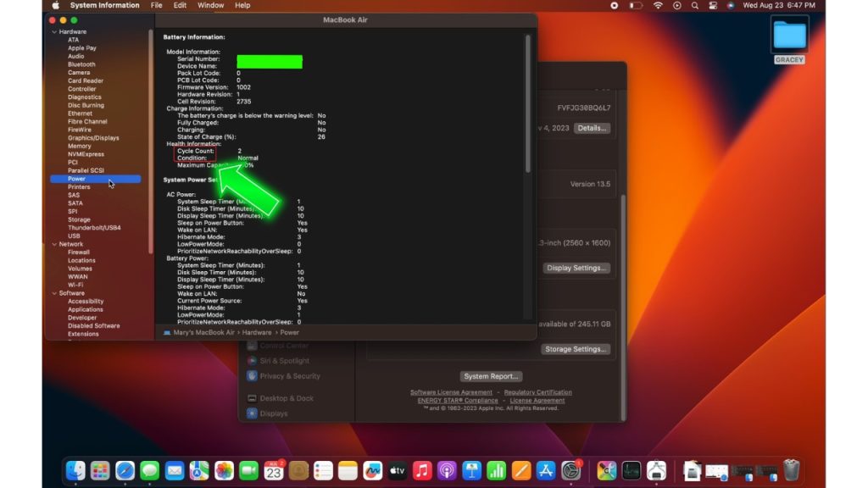
Task: Click the System Report button
Action: (x=491, y=376)
